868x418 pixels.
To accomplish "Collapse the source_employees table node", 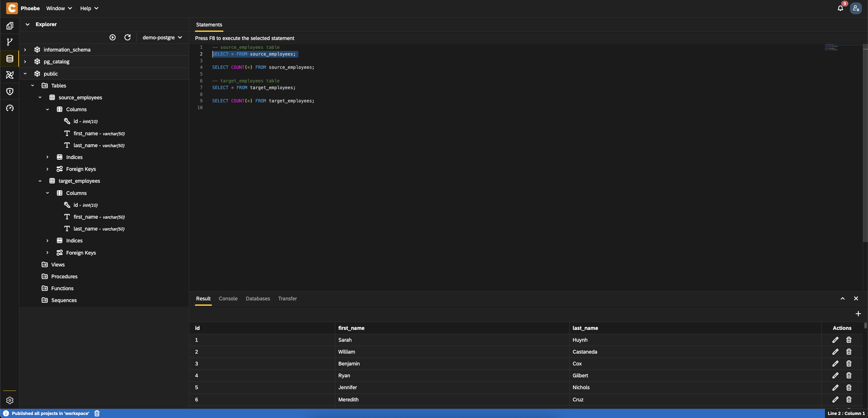I will [40, 97].
